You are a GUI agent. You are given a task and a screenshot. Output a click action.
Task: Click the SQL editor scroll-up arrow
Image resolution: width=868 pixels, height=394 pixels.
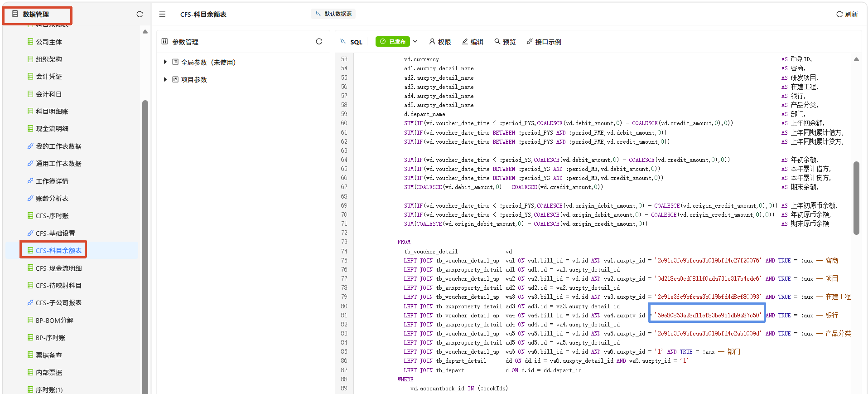point(856,59)
